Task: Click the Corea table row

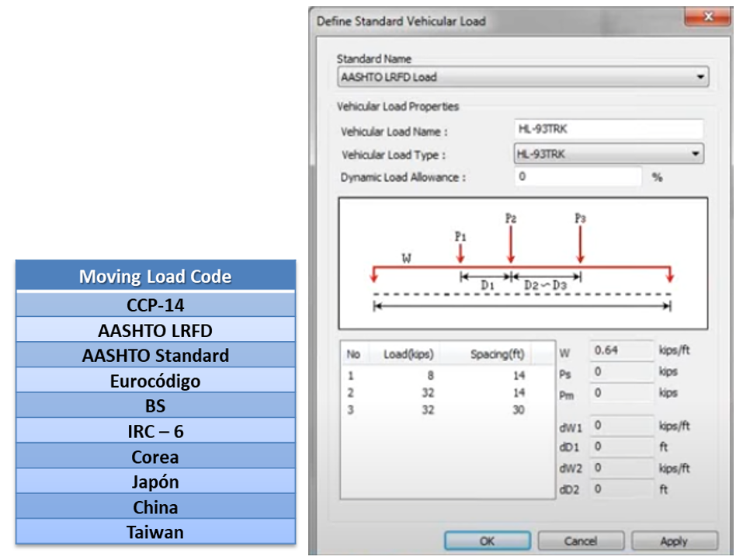Action: [155, 457]
